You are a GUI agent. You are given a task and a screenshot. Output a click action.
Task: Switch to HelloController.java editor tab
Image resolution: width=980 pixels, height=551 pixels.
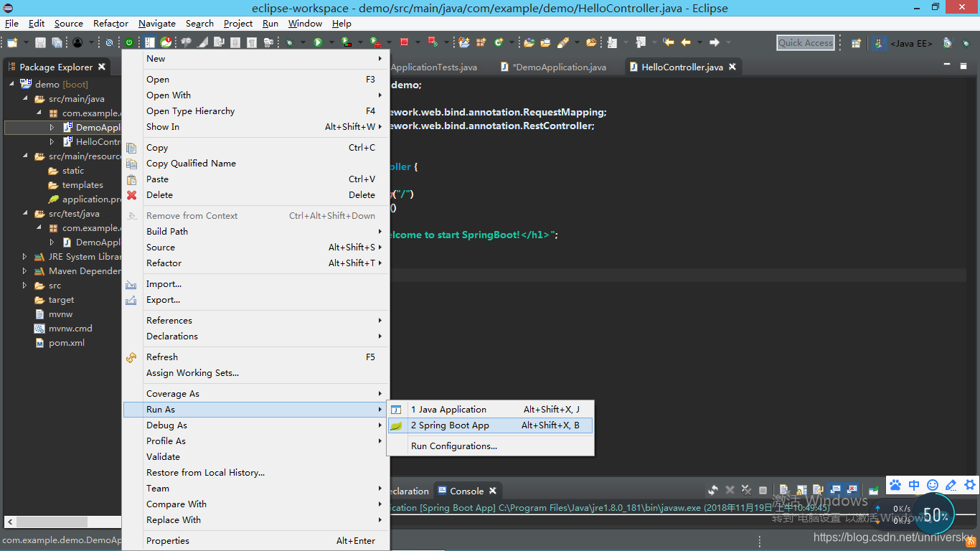click(682, 67)
